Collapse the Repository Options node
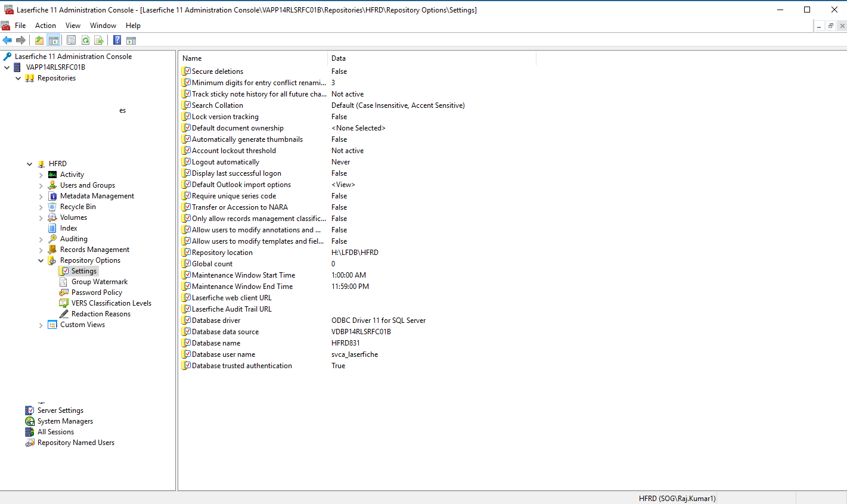Image resolution: width=847 pixels, height=504 pixels. click(x=41, y=261)
